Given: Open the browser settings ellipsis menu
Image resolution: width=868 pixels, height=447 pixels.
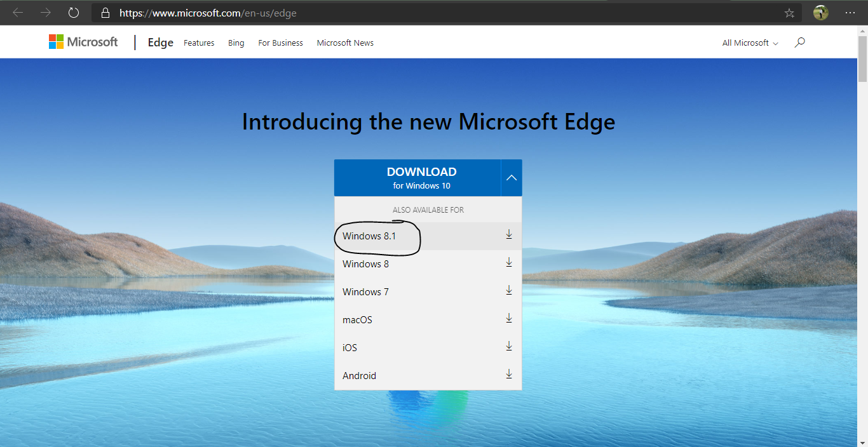Looking at the screenshot, I should [x=850, y=13].
